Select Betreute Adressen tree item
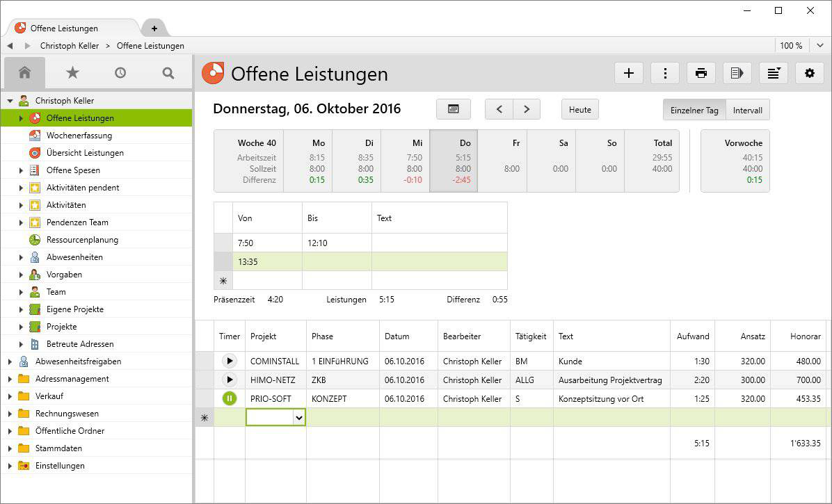Image resolution: width=832 pixels, height=504 pixels. (80, 344)
